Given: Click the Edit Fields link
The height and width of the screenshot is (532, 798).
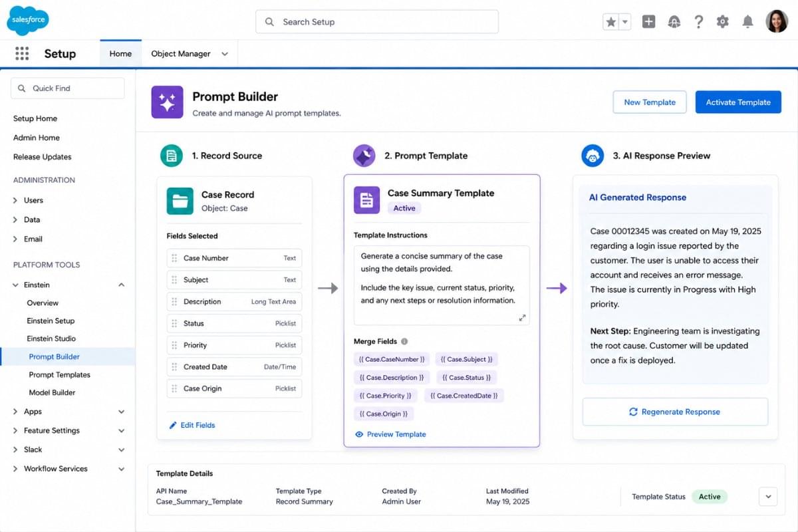Looking at the screenshot, I should 192,425.
